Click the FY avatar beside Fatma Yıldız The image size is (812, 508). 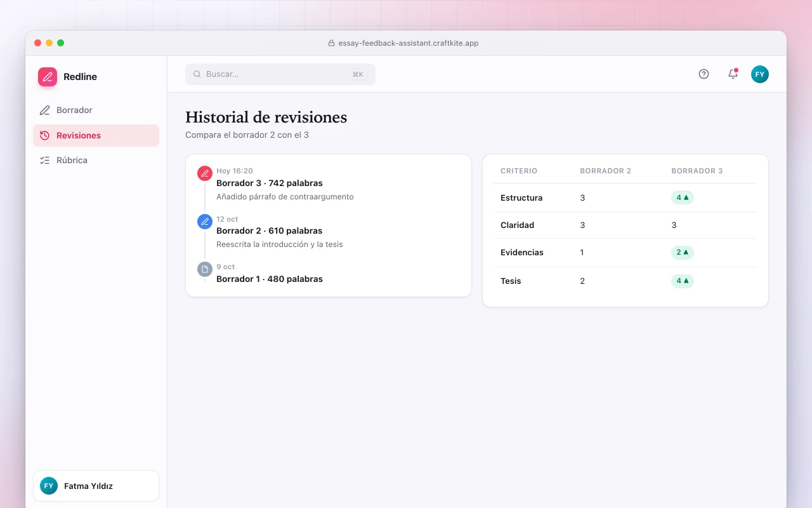click(x=49, y=486)
